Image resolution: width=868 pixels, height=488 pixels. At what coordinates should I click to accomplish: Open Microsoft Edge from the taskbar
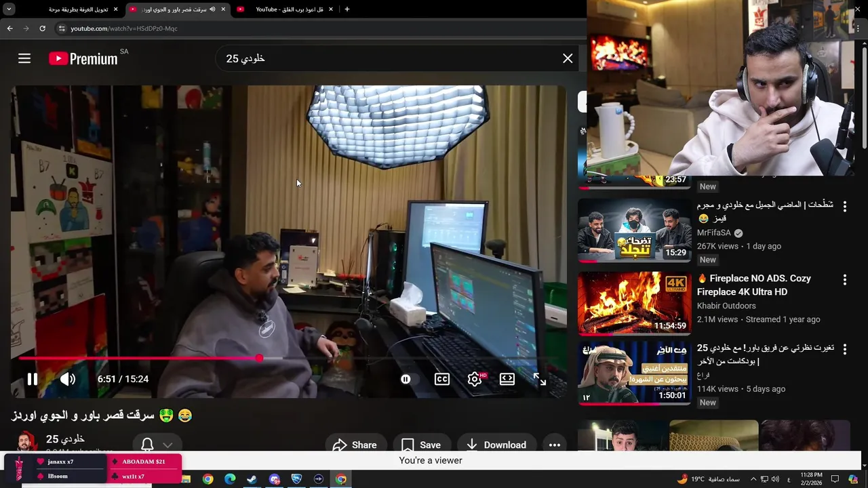click(230, 479)
